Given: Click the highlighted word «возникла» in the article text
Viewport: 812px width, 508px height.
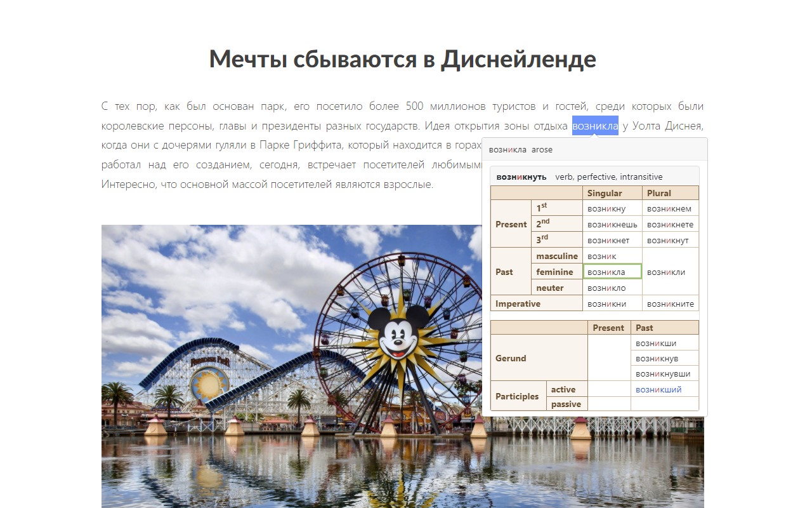Looking at the screenshot, I should click(x=595, y=126).
